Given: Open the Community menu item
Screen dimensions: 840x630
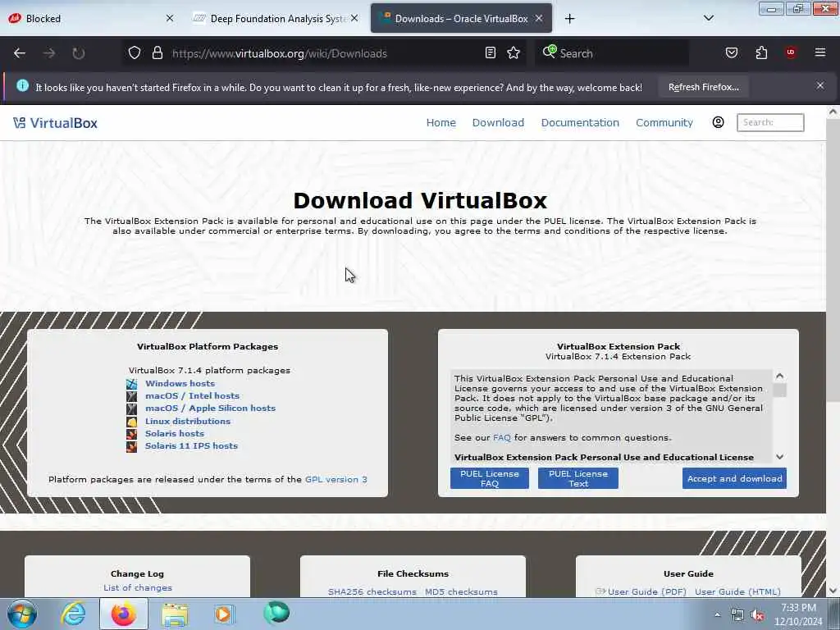Looking at the screenshot, I should pos(664,123).
